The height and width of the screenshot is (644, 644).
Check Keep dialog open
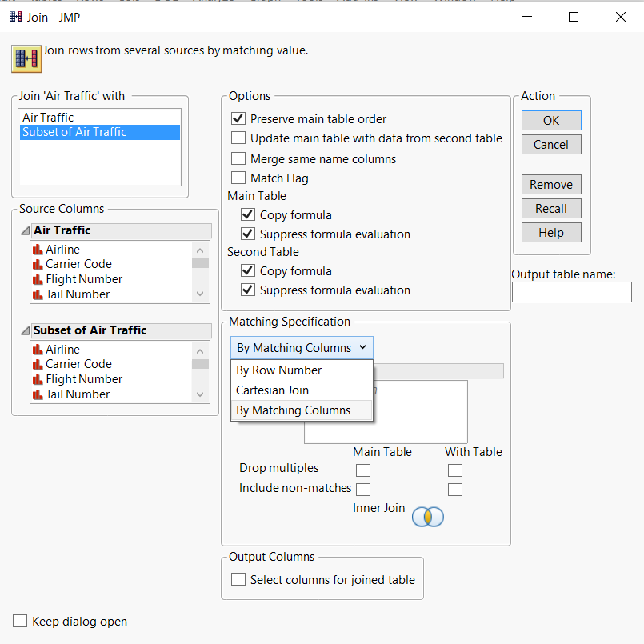[x=20, y=621]
